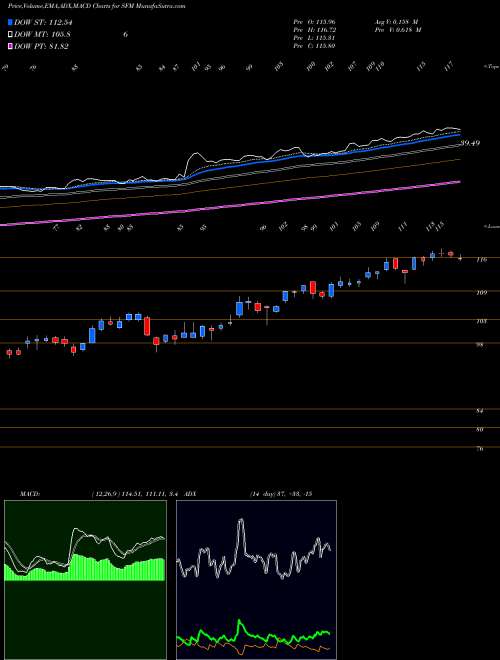
Task: Click the blue DOW ST legend swatch
Action: [x=11, y=22]
